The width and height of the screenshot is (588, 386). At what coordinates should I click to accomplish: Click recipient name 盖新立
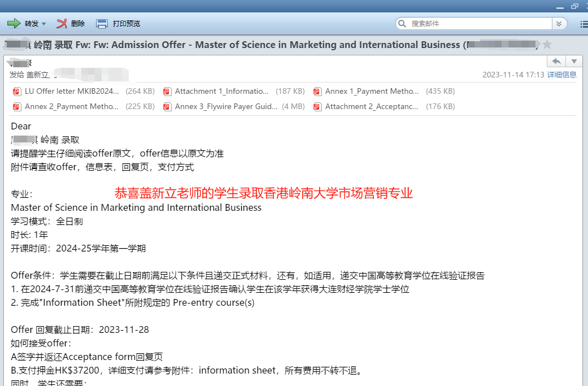point(37,75)
